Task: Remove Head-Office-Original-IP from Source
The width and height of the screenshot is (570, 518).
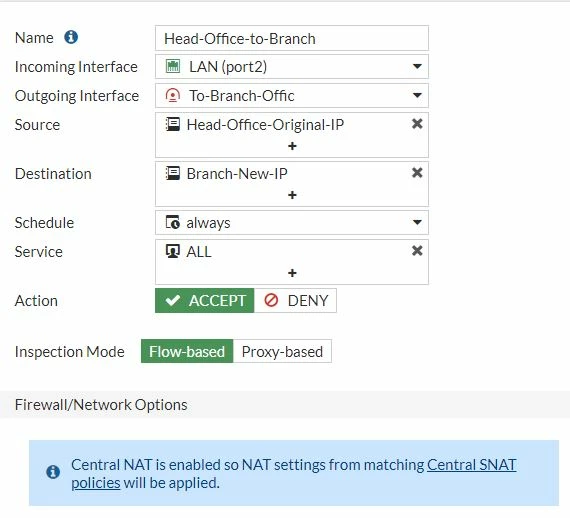Action: [417, 124]
